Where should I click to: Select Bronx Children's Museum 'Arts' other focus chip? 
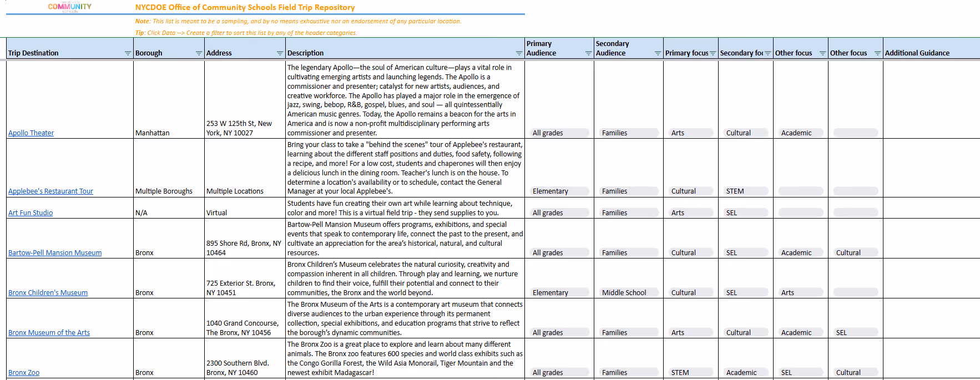click(x=800, y=293)
